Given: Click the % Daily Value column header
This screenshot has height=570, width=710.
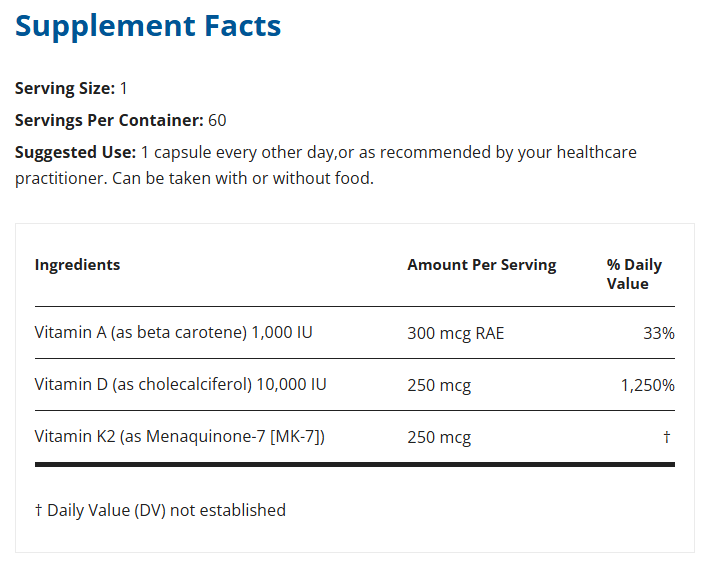Looking at the screenshot, I should coord(634,274).
